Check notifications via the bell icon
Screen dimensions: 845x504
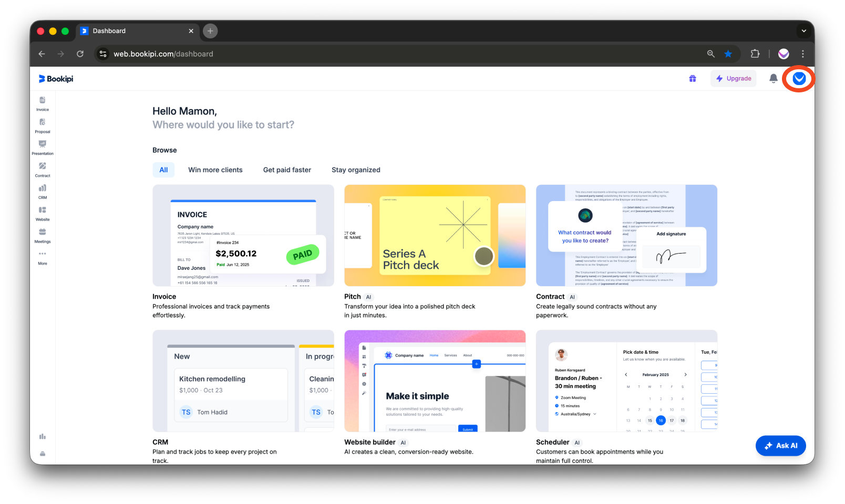click(773, 78)
